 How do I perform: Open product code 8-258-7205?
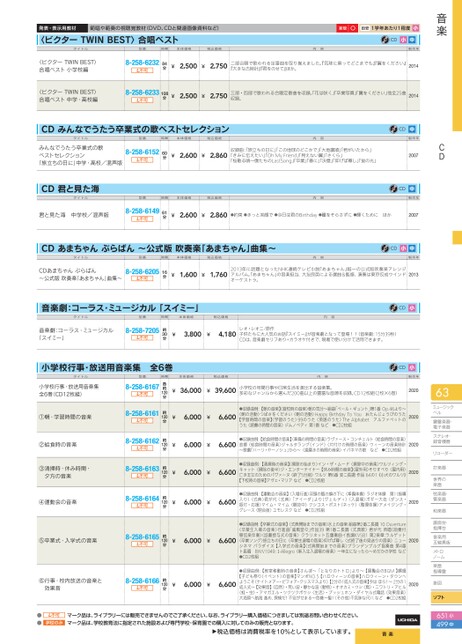pyautogui.click(x=142, y=331)
